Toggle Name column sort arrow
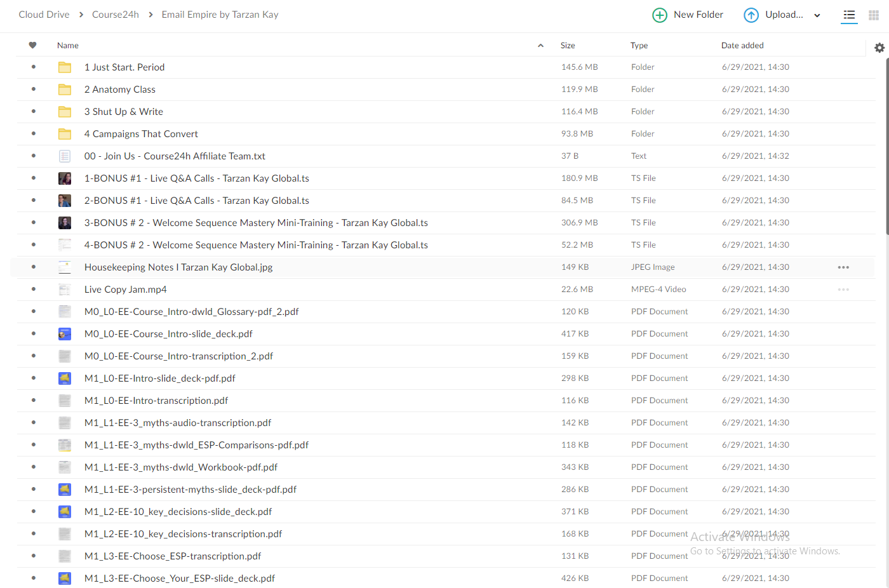This screenshot has height=588, width=889. pos(540,45)
